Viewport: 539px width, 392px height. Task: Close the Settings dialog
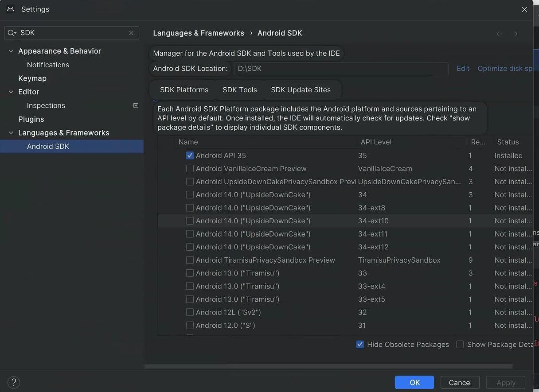coord(524,9)
